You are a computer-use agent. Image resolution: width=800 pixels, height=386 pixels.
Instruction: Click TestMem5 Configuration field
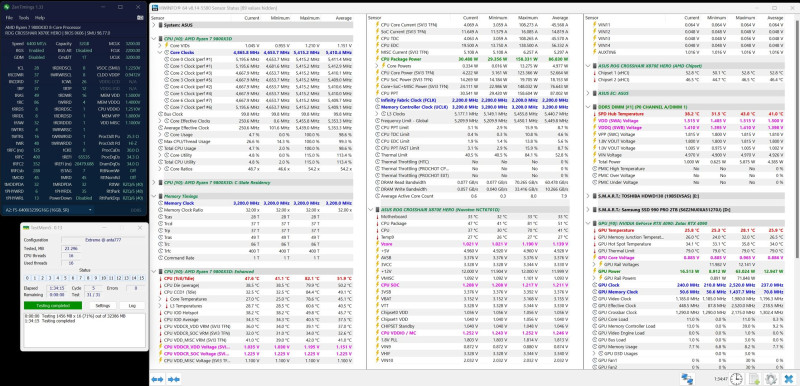(x=103, y=240)
